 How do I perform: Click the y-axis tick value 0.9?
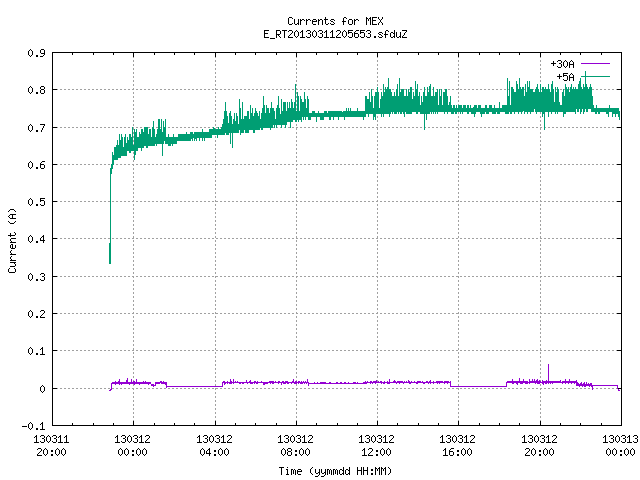36,53
